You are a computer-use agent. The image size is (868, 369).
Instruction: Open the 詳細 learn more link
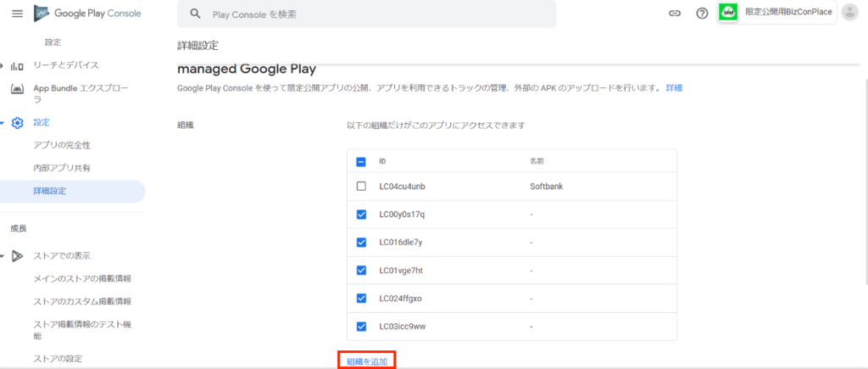[x=674, y=87]
